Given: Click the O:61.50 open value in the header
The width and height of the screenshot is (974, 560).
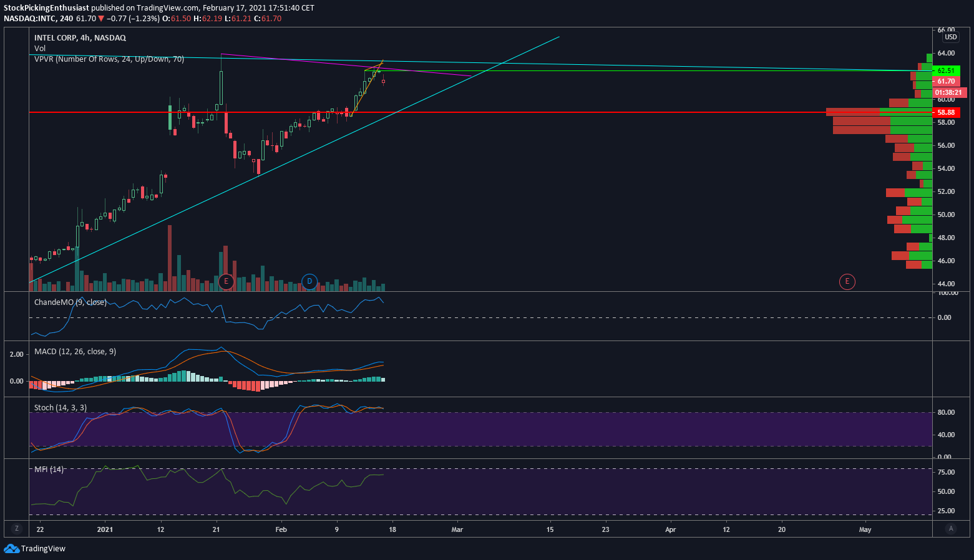Looking at the screenshot, I should point(177,19).
